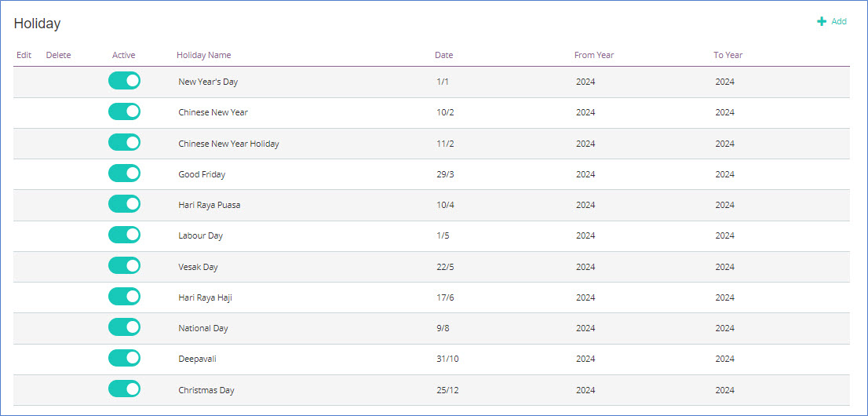Turn off the Hari Raya Puasa switch
The height and width of the screenshot is (416, 868).
tap(124, 204)
